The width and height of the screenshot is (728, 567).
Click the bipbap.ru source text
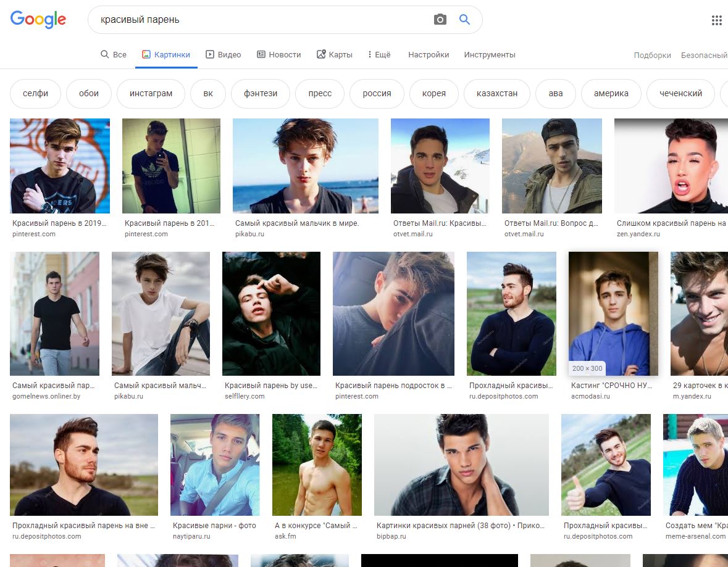tap(391, 536)
